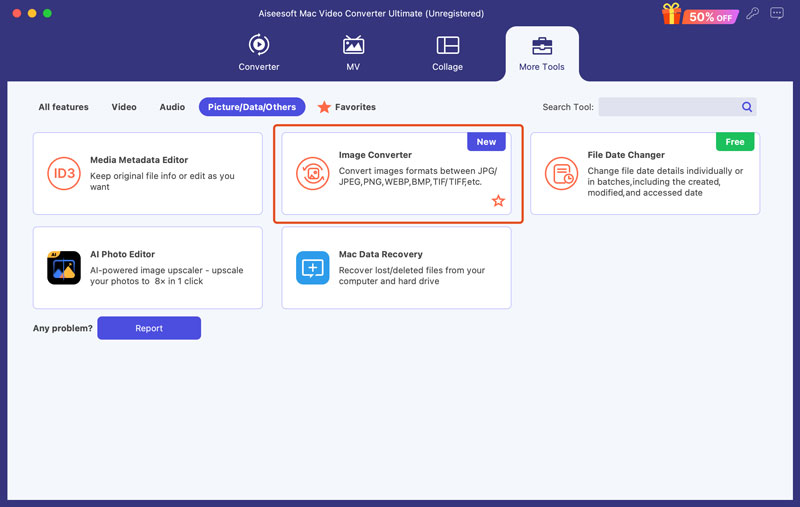Image resolution: width=800 pixels, height=507 pixels.
Task: Select the Audio category filter
Action: tap(172, 107)
